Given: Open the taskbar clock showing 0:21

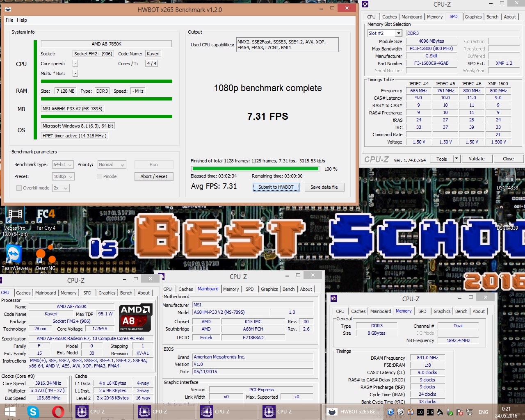Looking at the screenshot, I should pos(506,412).
